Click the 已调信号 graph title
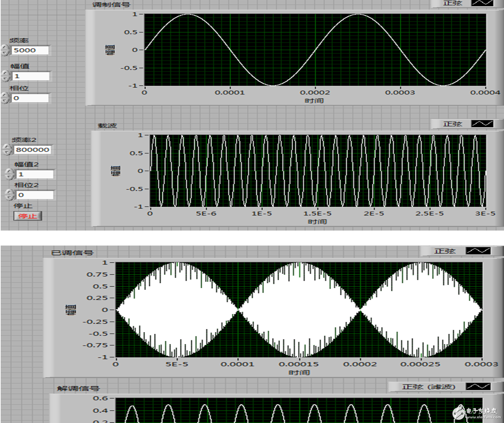Image resolution: width=504 pixels, height=423 pixels. click(72, 253)
